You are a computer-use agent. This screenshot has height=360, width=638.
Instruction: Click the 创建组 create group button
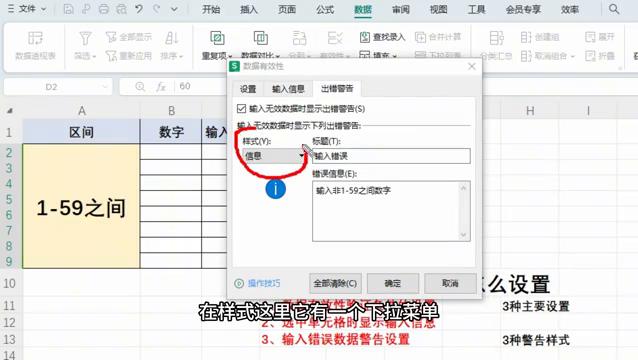(540, 37)
